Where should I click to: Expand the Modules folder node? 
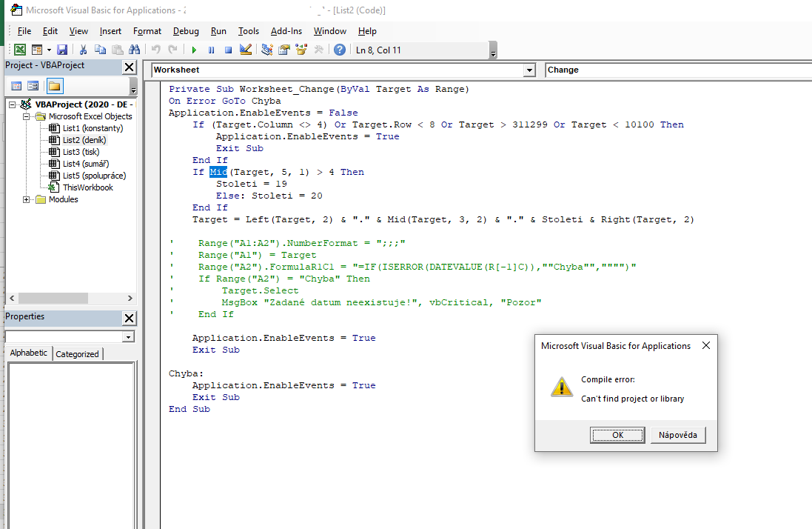point(26,199)
